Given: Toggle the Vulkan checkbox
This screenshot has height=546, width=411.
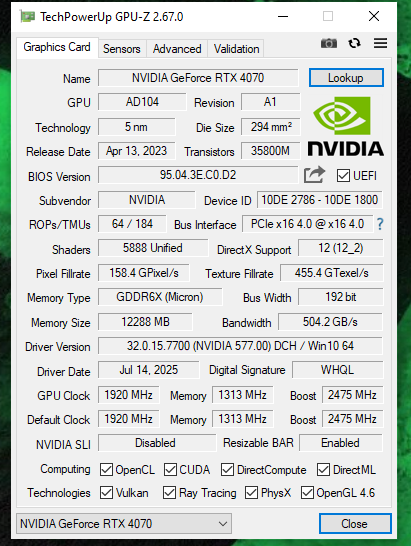Looking at the screenshot, I should (x=106, y=492).
